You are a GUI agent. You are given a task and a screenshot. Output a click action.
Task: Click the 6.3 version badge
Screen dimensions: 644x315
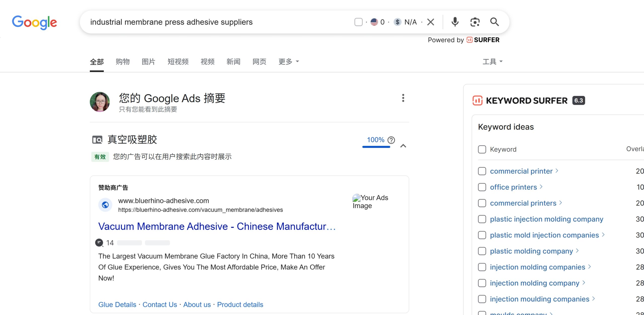click(579, 100)
